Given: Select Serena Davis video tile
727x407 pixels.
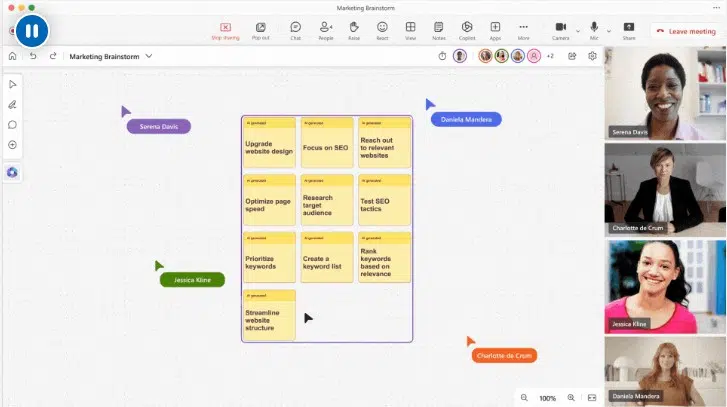Looking at the screenshot, I should pyautogui.click(x=665, y=93).
